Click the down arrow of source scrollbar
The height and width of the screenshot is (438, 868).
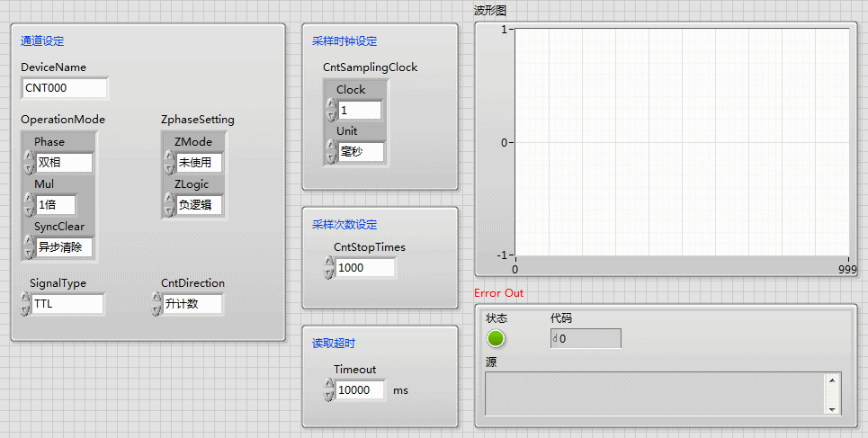[x=833, y=408]
